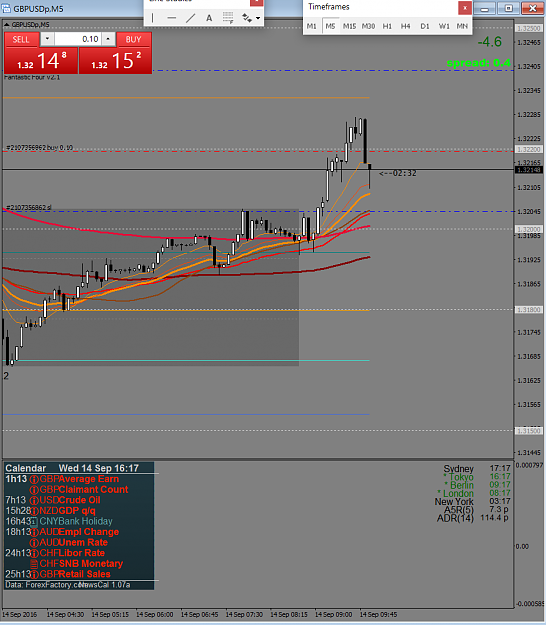Viewport: 546px width, 625px height.
Task: Select the Fibonacci retracement tool
Action: pos(228,18)
